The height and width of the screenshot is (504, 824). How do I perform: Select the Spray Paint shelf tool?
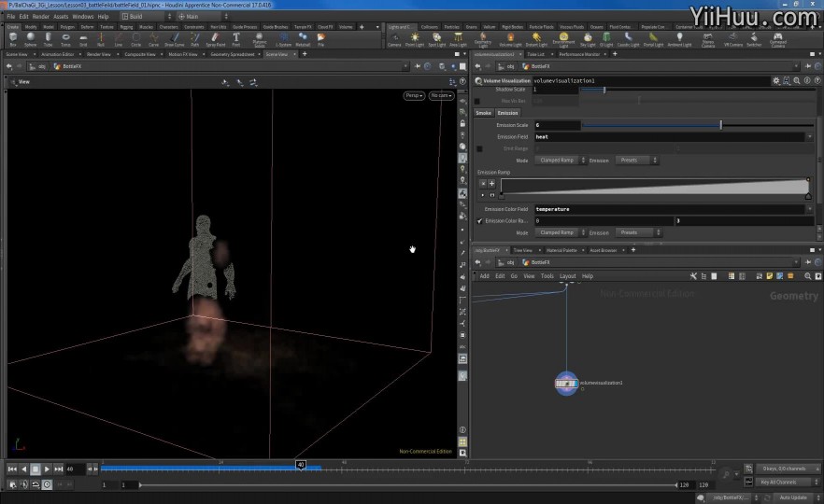click(216, 39)
